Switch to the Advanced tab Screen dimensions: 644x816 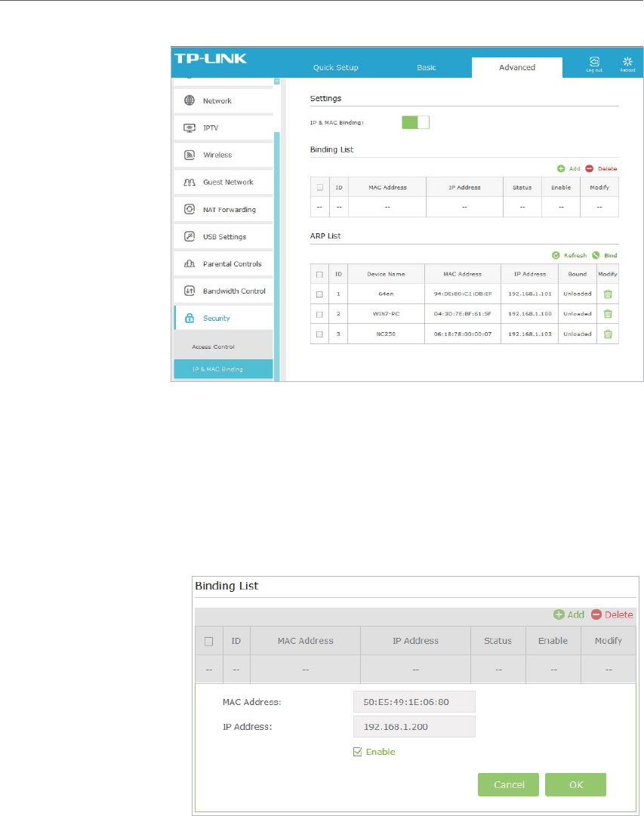click(x=517, y=67)
